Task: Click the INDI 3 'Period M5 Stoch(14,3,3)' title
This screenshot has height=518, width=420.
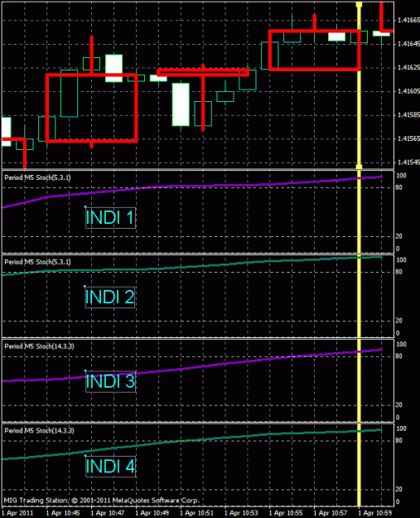Action: 39,346
